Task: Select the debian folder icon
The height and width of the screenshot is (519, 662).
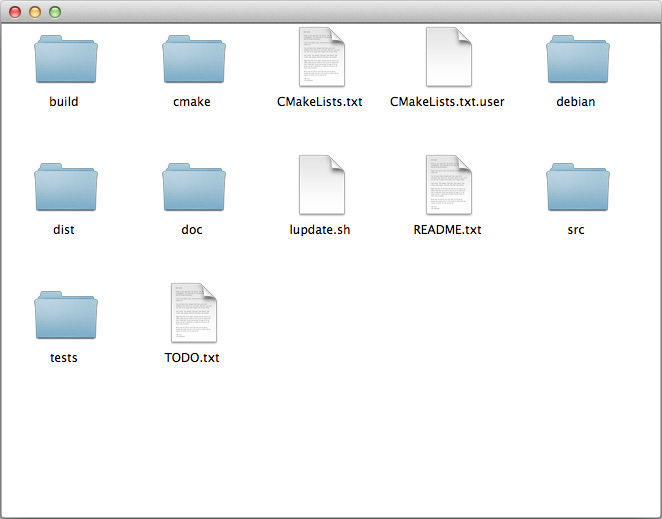Action: click(x=578, y=59)
